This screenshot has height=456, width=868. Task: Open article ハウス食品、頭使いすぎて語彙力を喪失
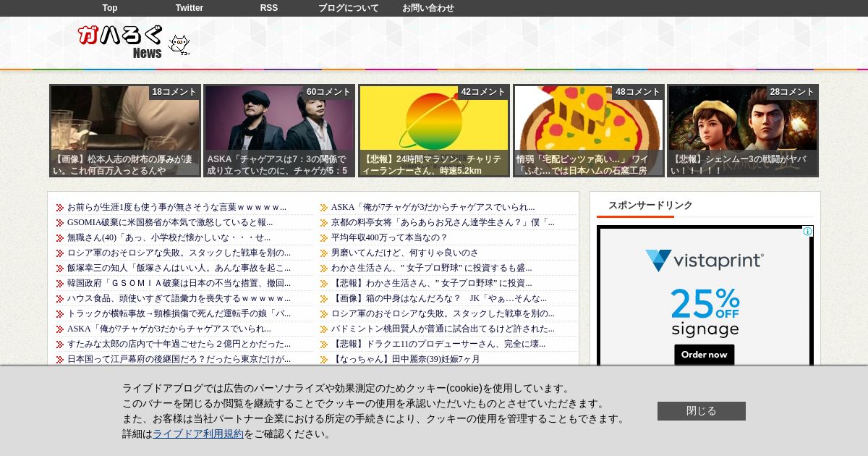179,298
